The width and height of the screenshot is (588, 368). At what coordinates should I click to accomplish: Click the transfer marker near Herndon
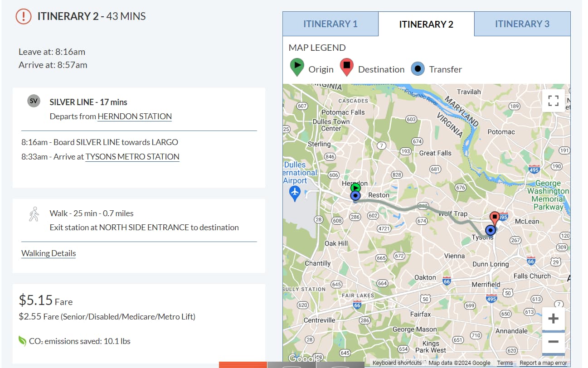(355, 196)
